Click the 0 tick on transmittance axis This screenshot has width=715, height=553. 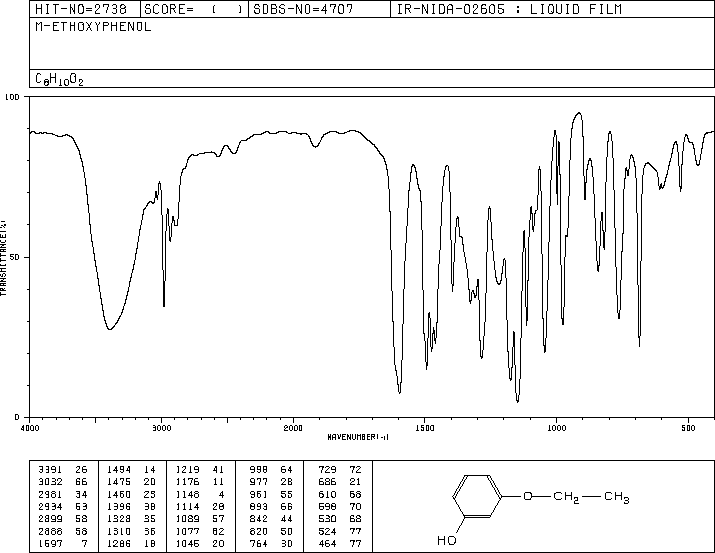pyautogui.click(x=17, y=417)
